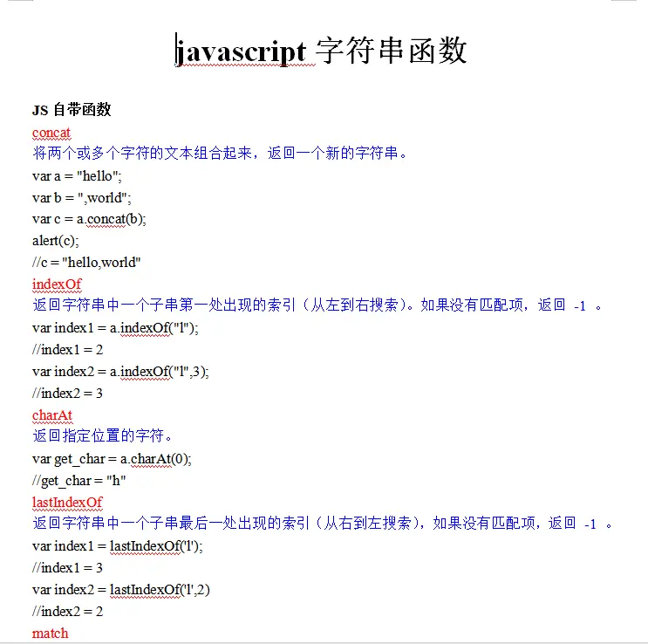The width and height of the screenshot is (648, 644).
Task: Click the "JS 自带函数" section heading
Action: 72,110
